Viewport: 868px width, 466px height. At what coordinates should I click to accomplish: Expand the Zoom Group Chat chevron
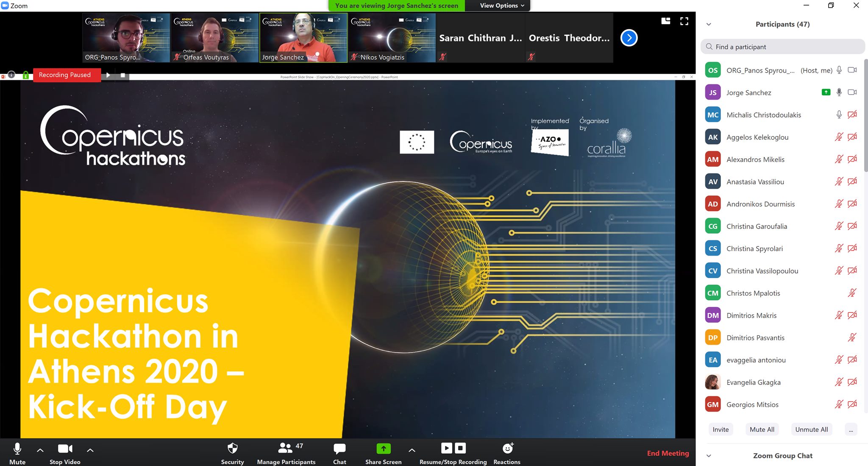(x=709, y=456)
